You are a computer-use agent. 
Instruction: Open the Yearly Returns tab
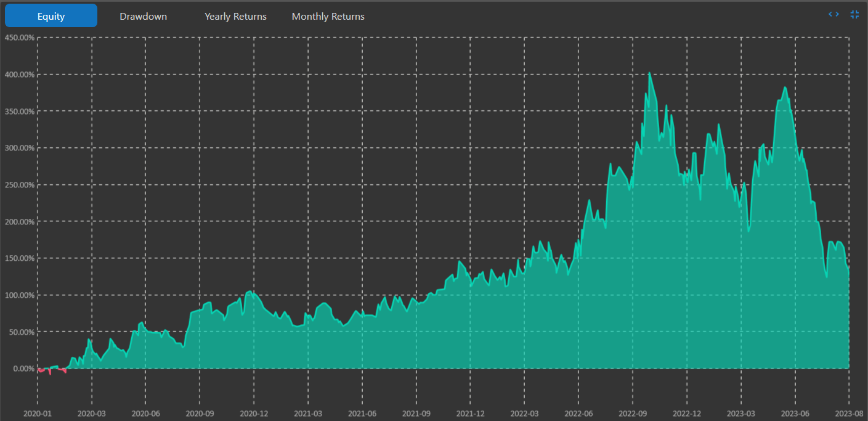coord(235,17)
